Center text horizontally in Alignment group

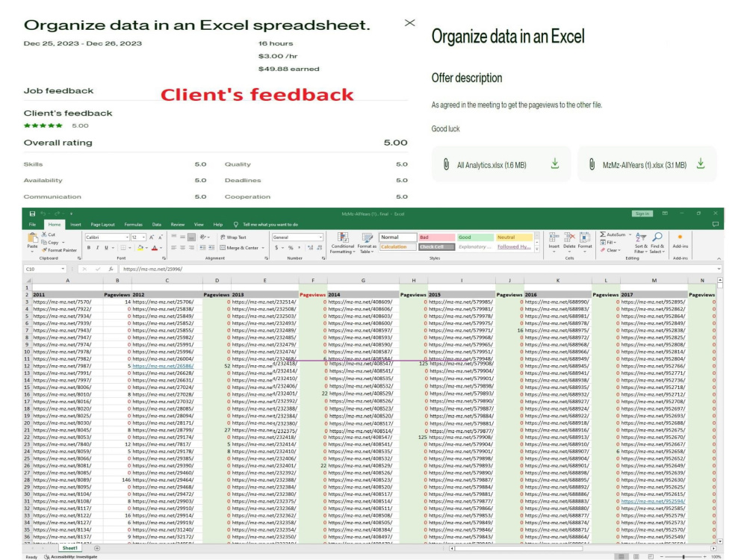[x=182, y=248]
